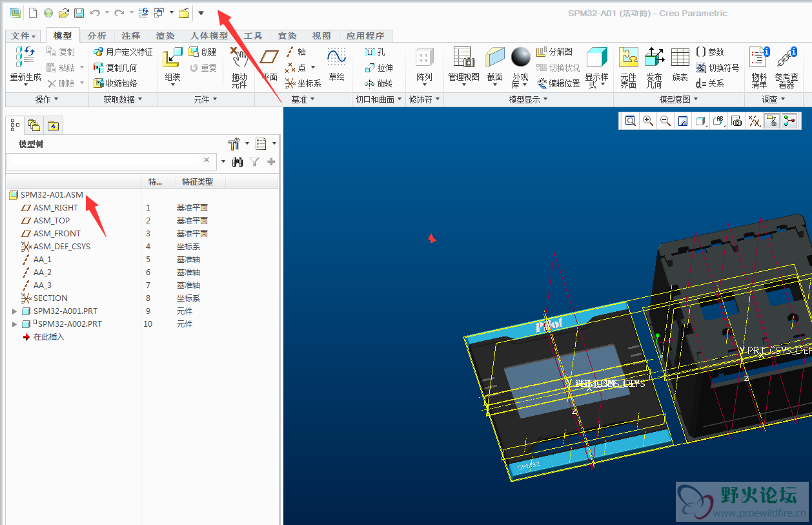Click the saved views camera icon in the graphics toolbar
This screenshot has width=812, height=525.
click(x=736, y=121)
